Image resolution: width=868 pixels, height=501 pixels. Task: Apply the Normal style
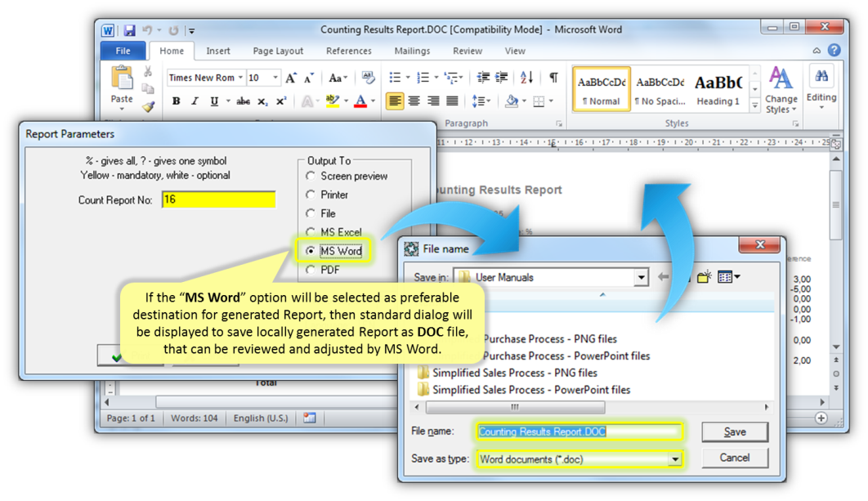click(602, 90)
